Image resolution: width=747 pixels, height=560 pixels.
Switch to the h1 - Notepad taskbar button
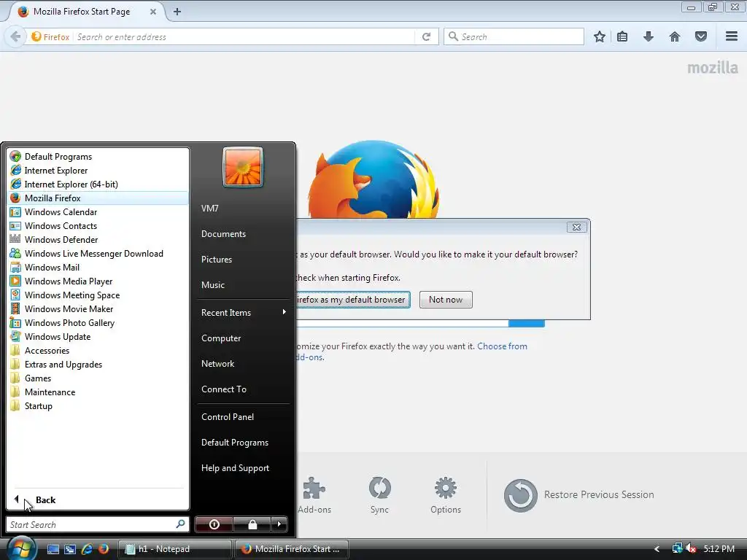pyautogui.click(x=174, y=549)
